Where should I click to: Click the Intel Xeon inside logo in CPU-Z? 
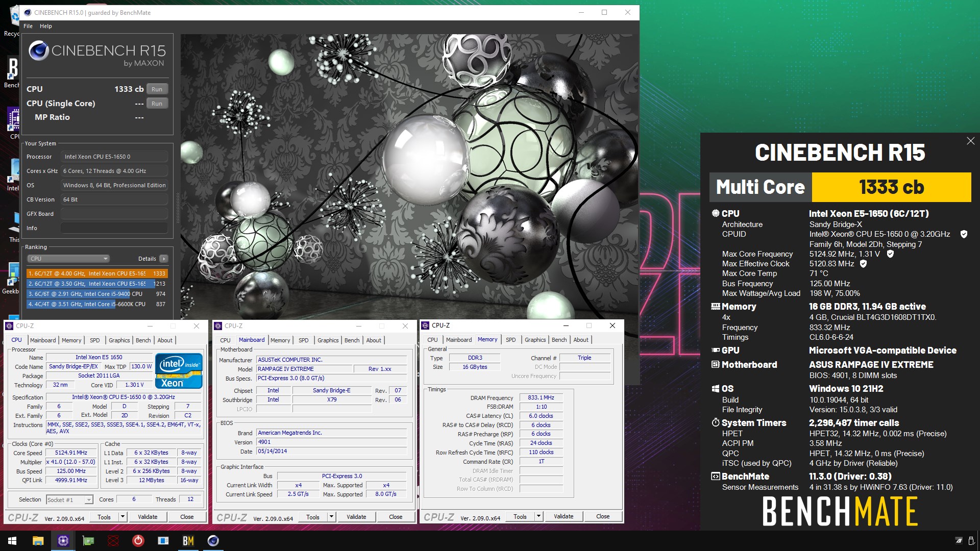[x=179, y=371]
